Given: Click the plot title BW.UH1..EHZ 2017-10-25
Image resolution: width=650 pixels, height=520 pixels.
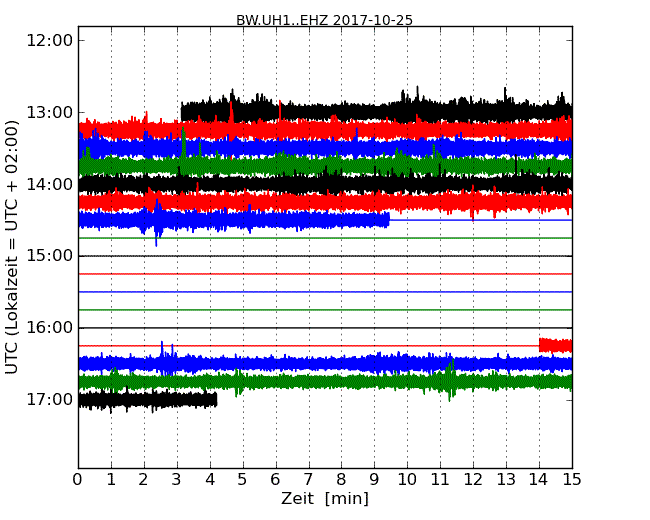Looking at the screenshot, I should coord(324,20).
